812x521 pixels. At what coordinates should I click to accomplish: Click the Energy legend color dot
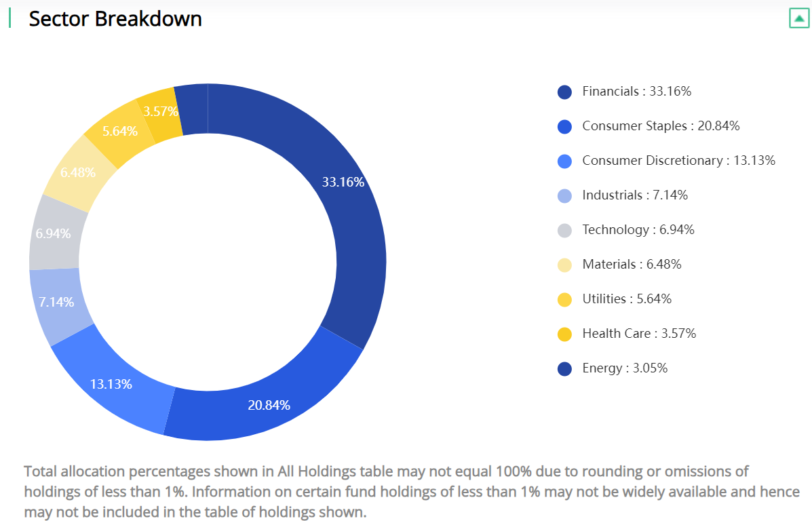[x=564, y=368]
